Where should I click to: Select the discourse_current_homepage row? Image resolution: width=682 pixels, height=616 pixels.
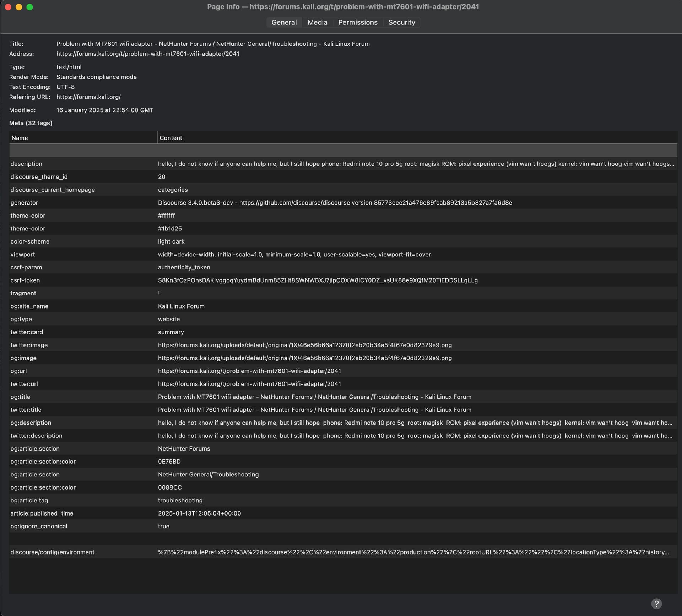[343, 190]
